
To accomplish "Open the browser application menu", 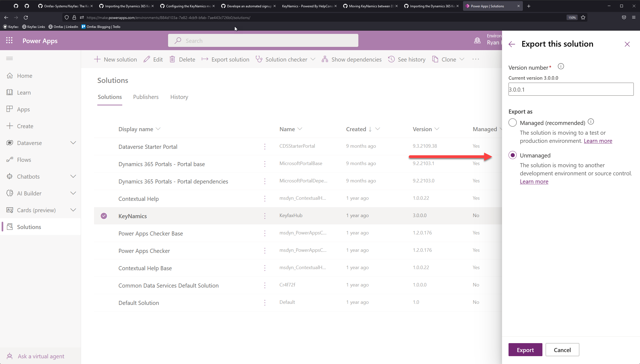I will tap(633, 17).
